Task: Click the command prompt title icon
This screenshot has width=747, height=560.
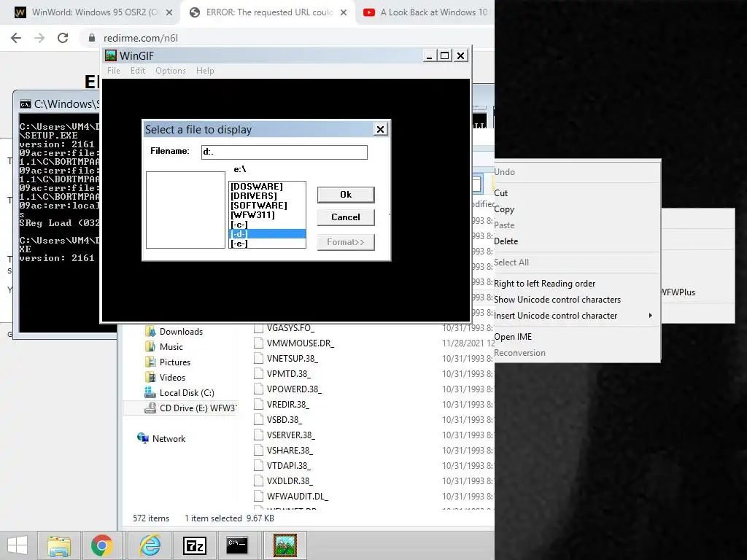Action: (x=26, y=104)
